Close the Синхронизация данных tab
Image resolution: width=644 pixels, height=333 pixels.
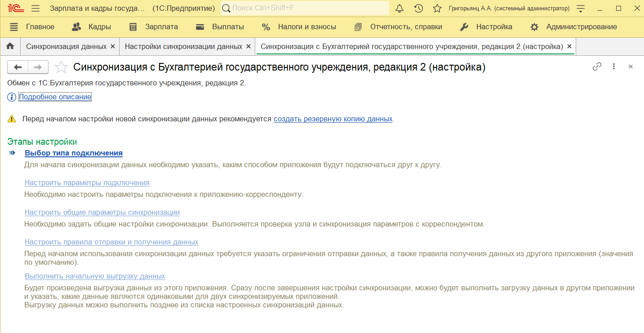point(113,46)
